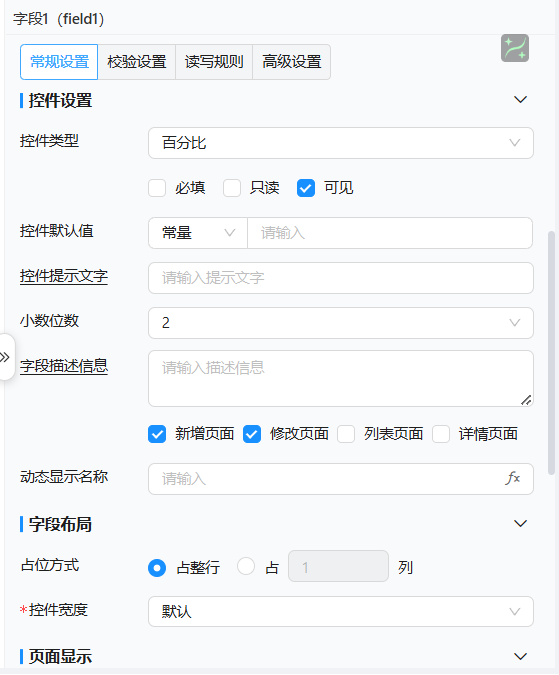Collapse the 字段布局 section chevron
The height and width of the screenshot is (675, 559).
coord(520,523)
